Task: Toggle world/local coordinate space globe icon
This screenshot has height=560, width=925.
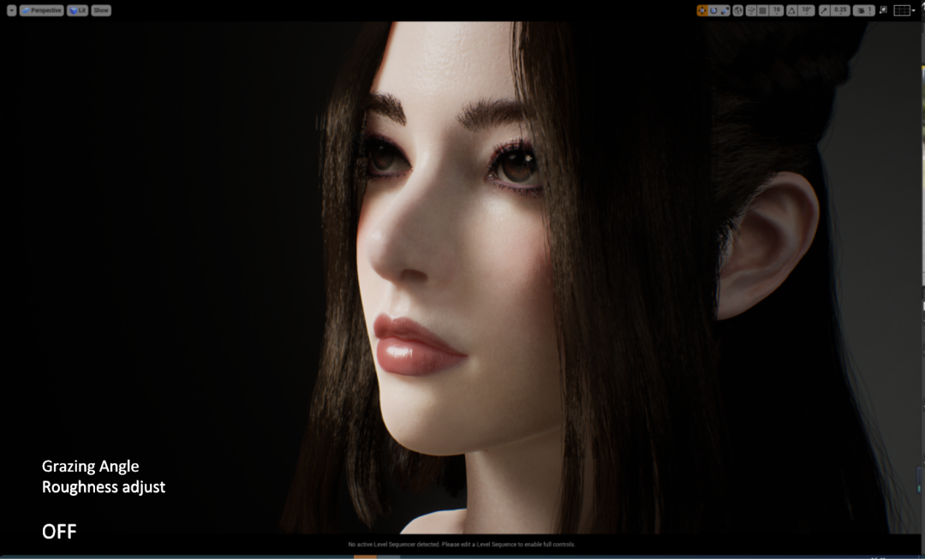Action: pyautogui.click(x=738, y=10)
